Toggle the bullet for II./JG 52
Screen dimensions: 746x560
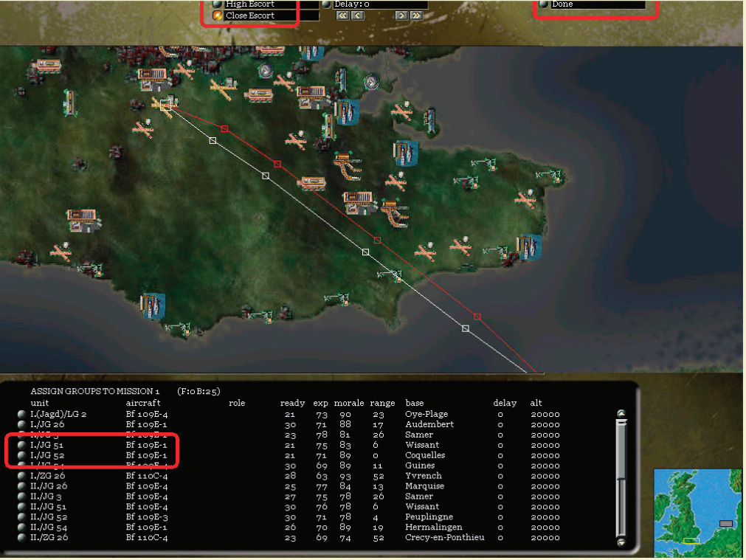click(x=21, y=516)
